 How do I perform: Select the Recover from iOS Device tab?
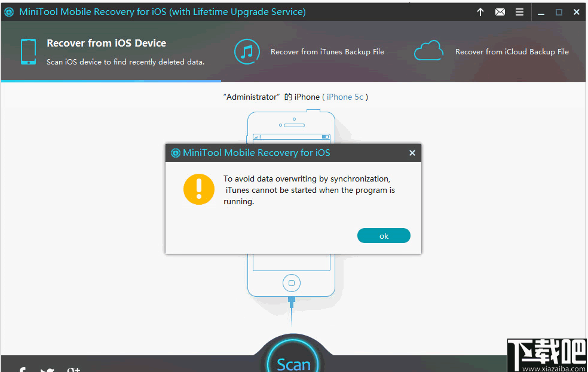106,43
